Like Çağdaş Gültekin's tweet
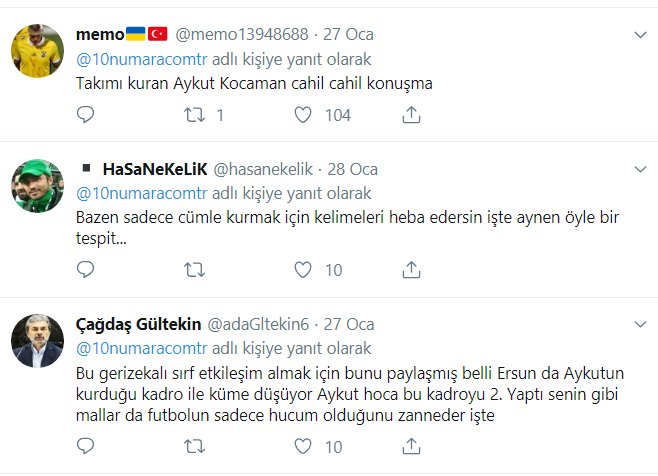Screen dimensions: 658x476 304,446
